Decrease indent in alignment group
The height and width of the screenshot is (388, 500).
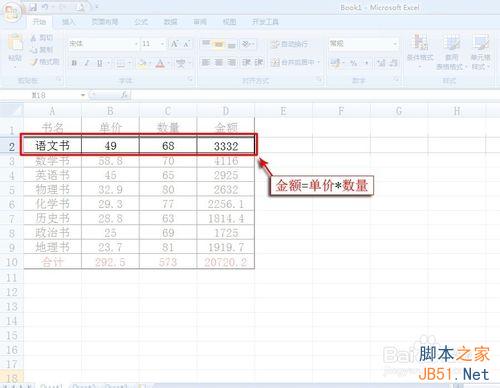pyautogui.click(x=247, y=62)
